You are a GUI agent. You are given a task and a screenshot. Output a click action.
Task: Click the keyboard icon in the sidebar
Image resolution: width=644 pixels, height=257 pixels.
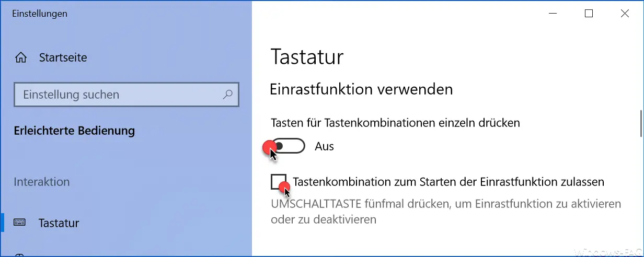click(x=20, y=223)
